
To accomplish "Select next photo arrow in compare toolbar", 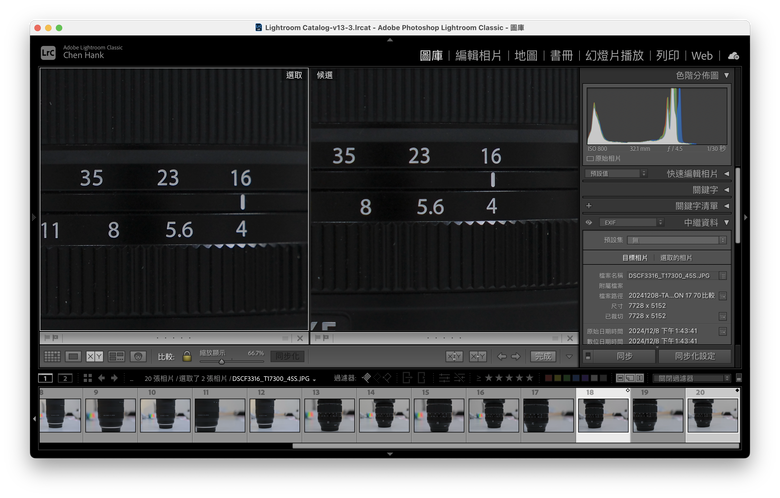I will click(x=515, y=356).
